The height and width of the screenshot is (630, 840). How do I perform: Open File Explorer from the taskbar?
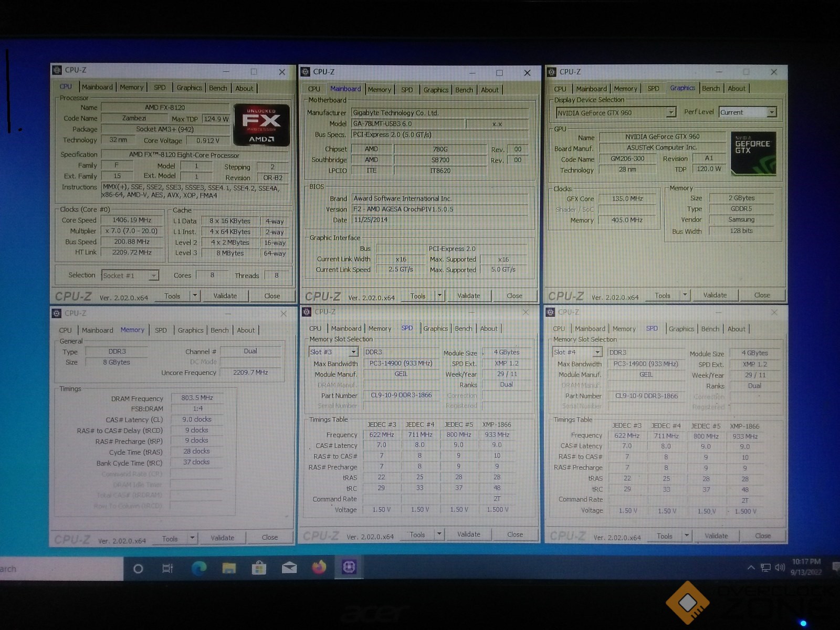229,568
